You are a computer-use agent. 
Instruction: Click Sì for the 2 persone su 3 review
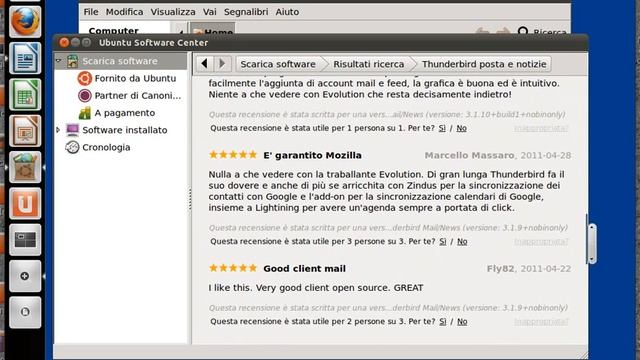(442, 322)
